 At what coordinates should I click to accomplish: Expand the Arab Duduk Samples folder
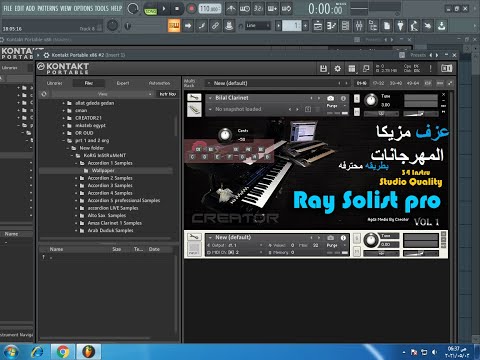tap(76, 231)
